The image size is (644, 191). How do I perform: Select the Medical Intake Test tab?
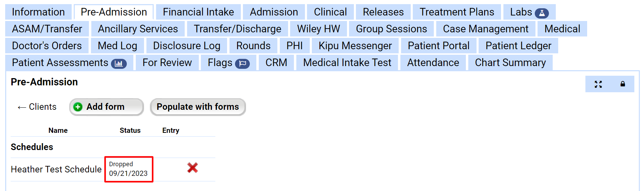point(347,63)
